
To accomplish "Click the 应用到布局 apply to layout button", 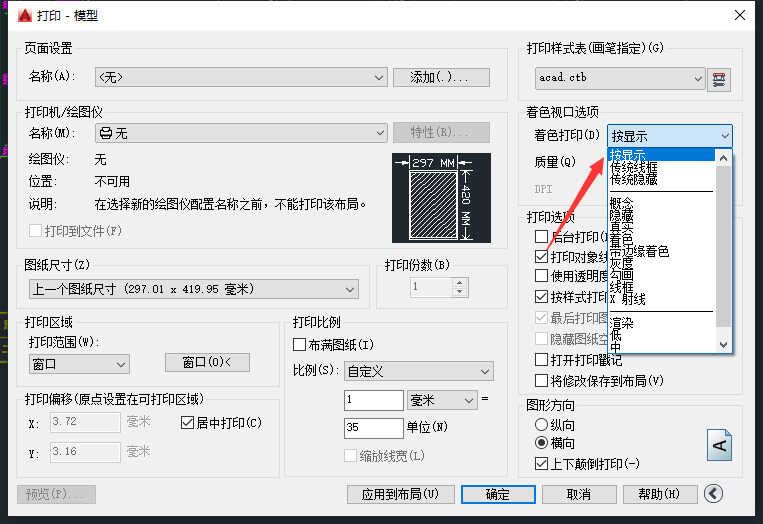I will coord(400,494).
